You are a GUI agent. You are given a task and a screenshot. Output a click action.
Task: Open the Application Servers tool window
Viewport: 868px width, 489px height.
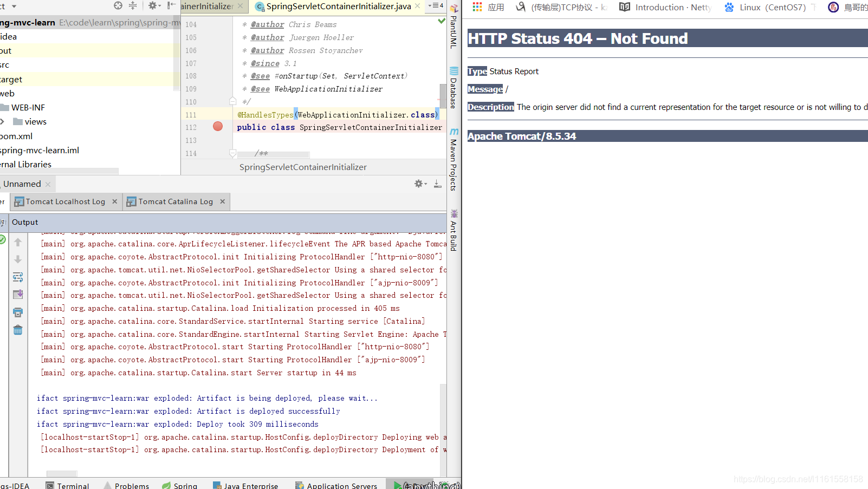[x=336, y=486]
